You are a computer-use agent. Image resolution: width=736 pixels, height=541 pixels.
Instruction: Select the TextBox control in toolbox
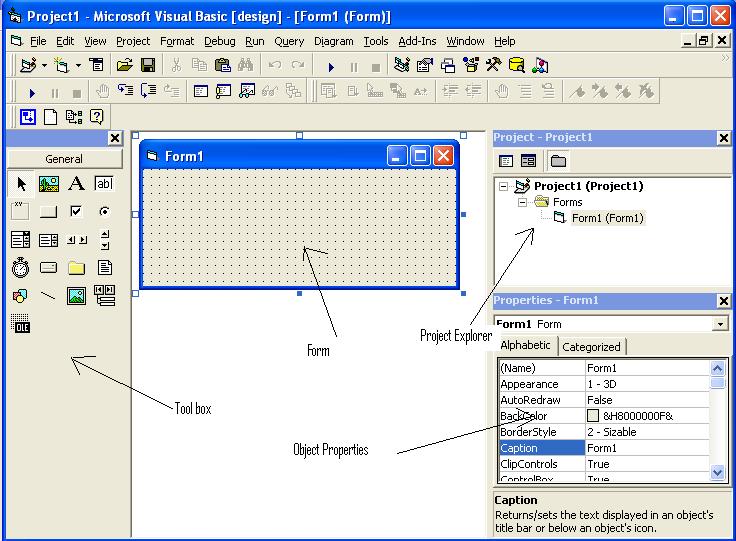104,183
